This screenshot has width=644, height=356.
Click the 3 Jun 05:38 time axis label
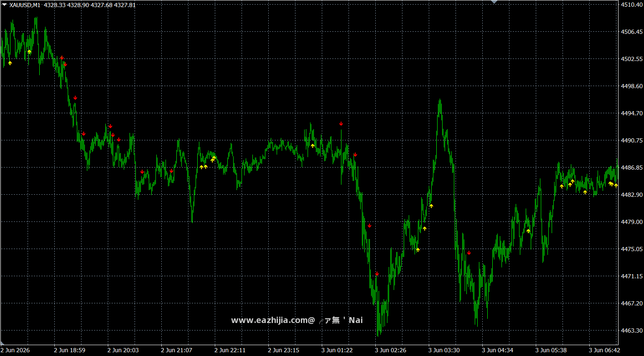pyautogui.click(x=551, y=350)
